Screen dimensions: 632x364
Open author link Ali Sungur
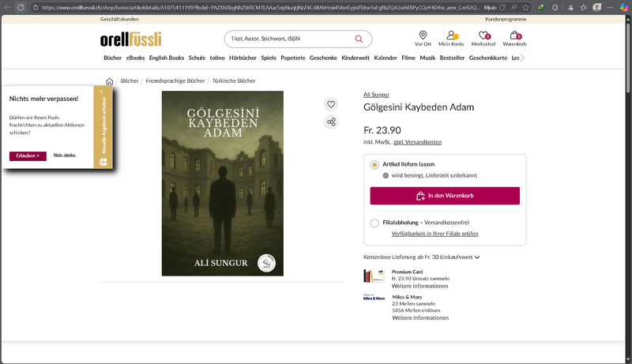click(377, 95)
